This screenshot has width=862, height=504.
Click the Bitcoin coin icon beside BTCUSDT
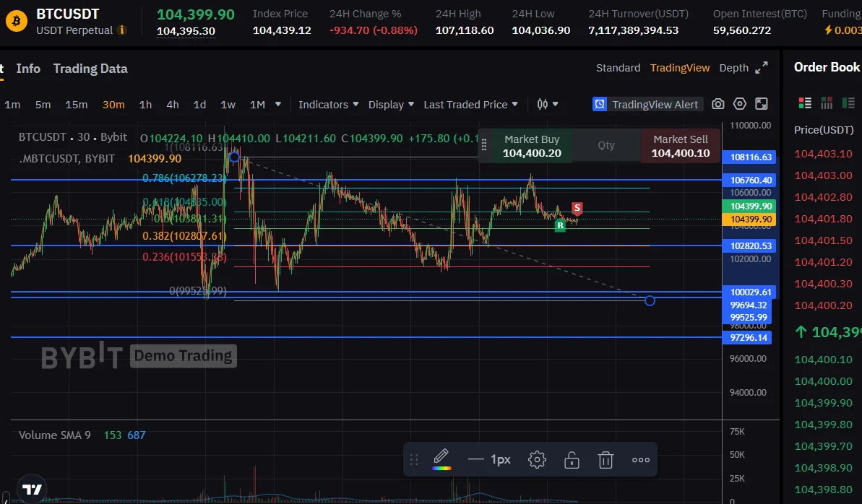[17, 22]
